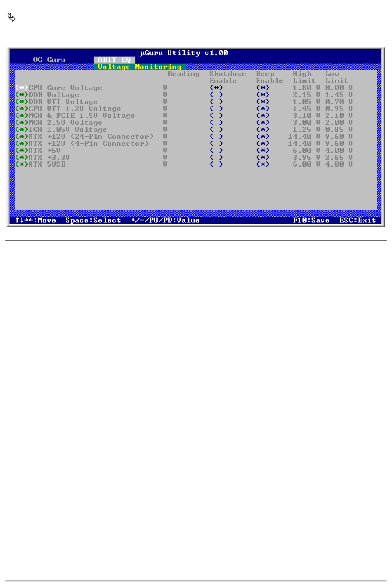Toggle monitoring for MCH & PCIE 1.5V Voltage

(x=21, y=116)
